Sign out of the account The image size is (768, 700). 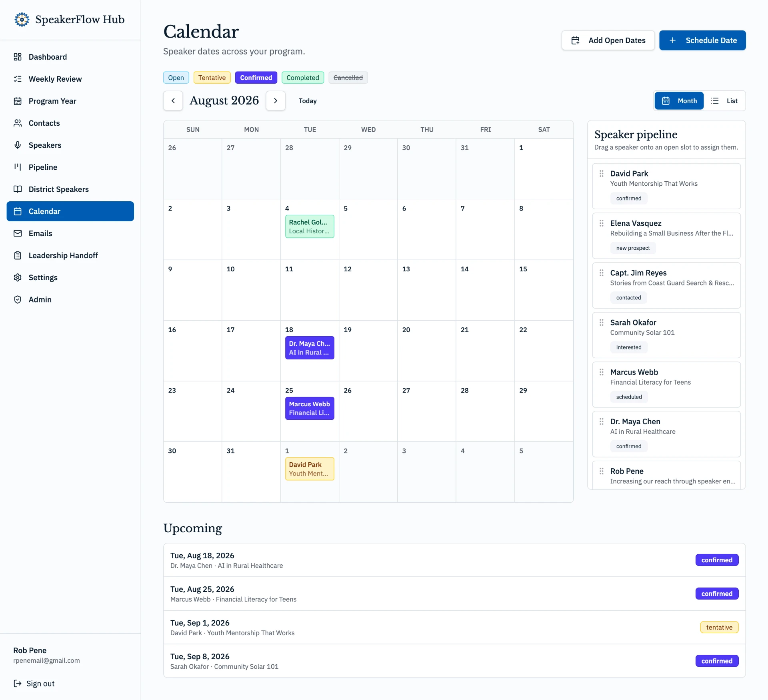coord(34,683)
